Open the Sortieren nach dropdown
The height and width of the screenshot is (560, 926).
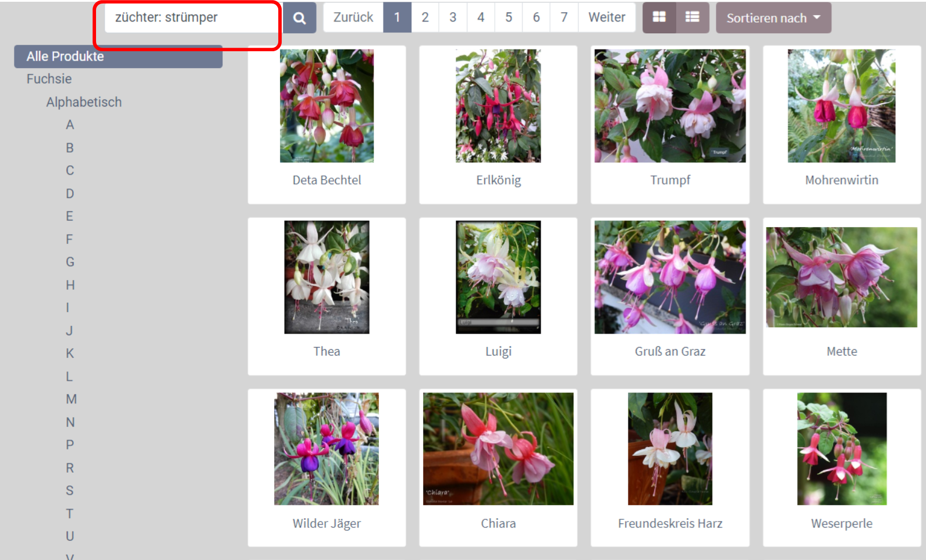tap(773, 18)
